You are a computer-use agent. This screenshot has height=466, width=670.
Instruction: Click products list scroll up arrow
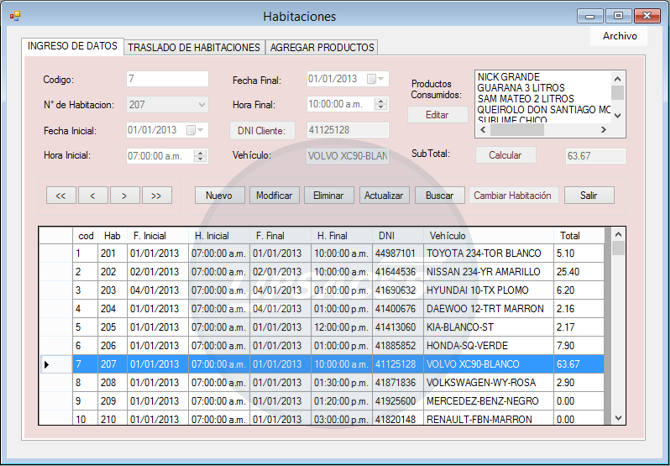(x=618, y=79)
